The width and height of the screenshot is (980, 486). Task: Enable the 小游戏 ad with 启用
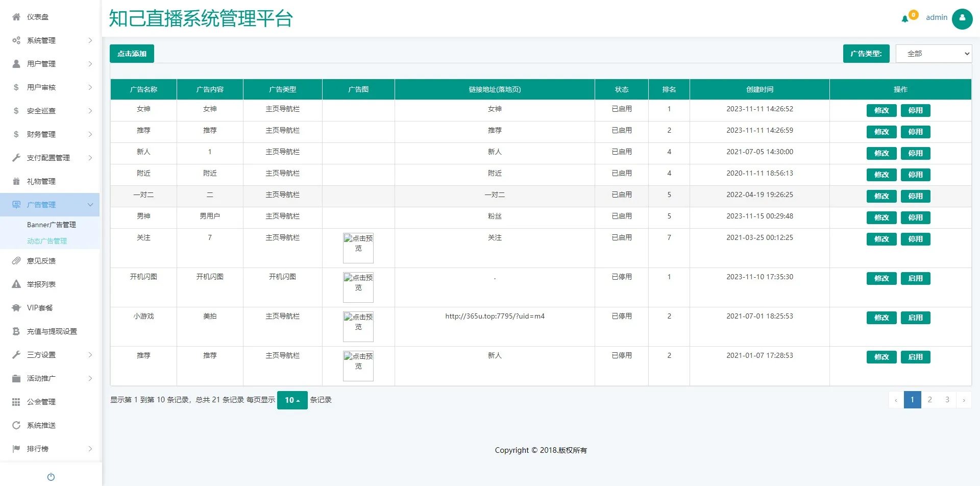point(915,318)
